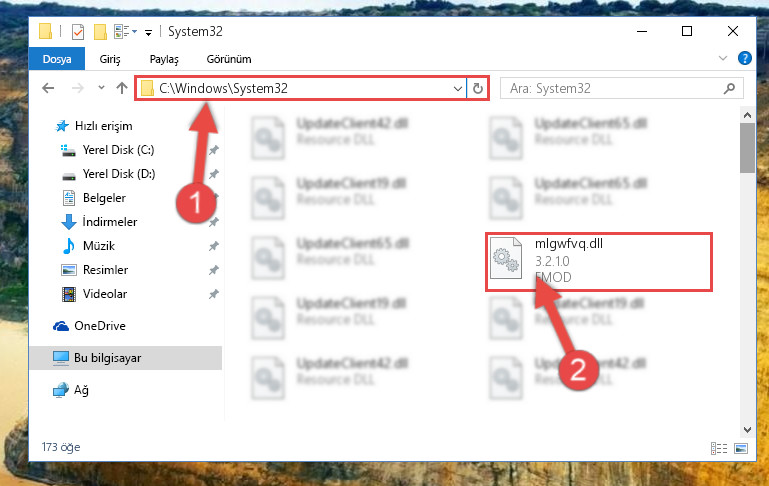Switch to details view icon in status bar

click(718, 448)
